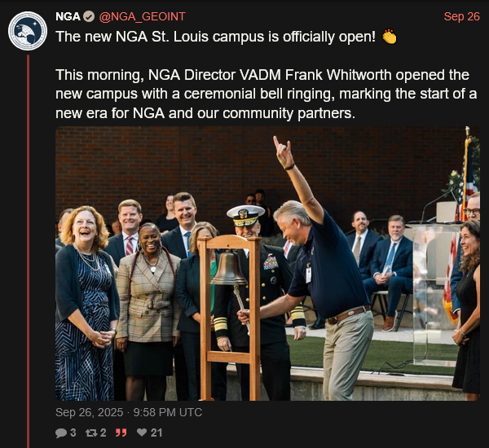The image size is (489, 448).
Task: Open the bell ringing ceremony photo
Action: [267, 263]
